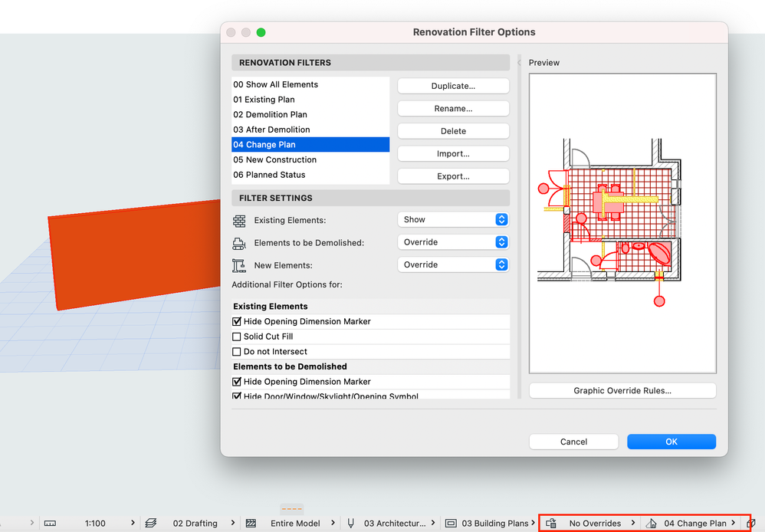Click the 03 Building Plans label
The height and width of the screenshot is (532, 765).
pyautogui.click(x=494, y=524)
